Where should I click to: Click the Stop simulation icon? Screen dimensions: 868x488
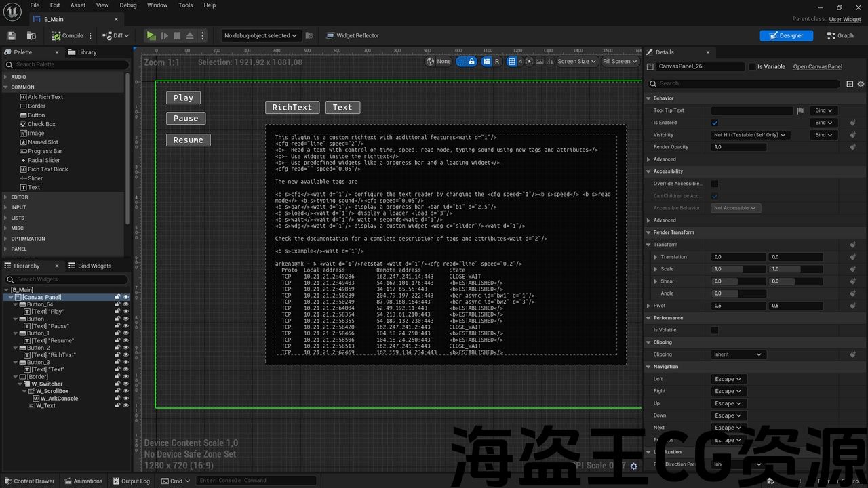[177, 35]
